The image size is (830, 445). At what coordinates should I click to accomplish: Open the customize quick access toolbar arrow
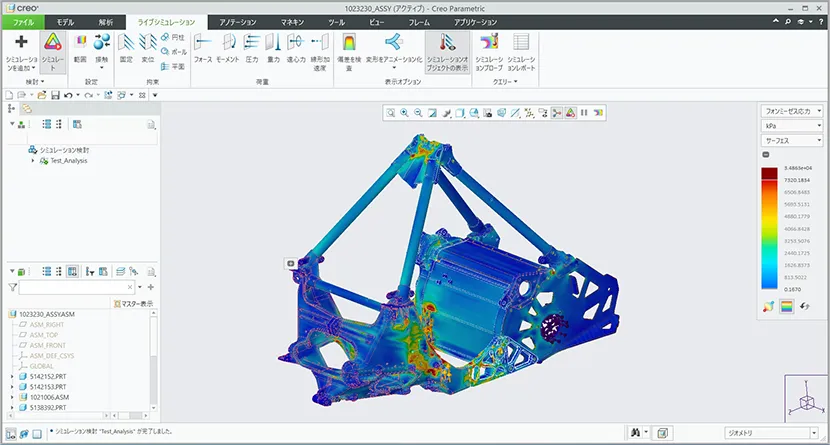tap(155, 95)
